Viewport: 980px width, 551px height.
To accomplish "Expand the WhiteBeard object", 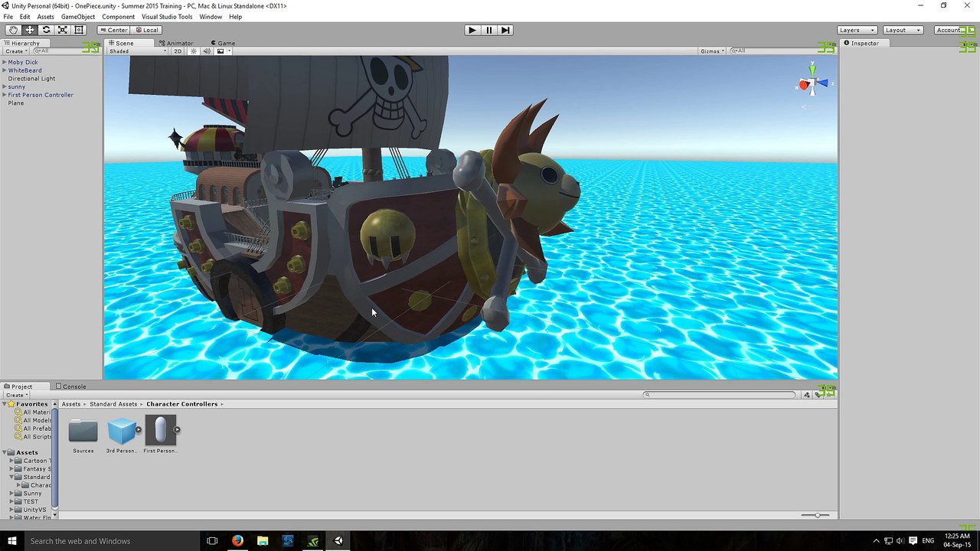I will point(5,70).
